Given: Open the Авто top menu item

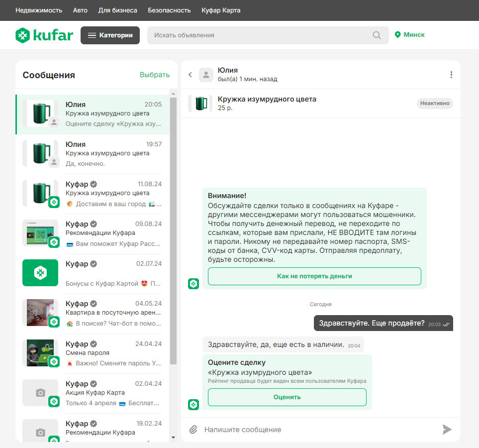Looking at the screenshot, I should tap(80, 10).
